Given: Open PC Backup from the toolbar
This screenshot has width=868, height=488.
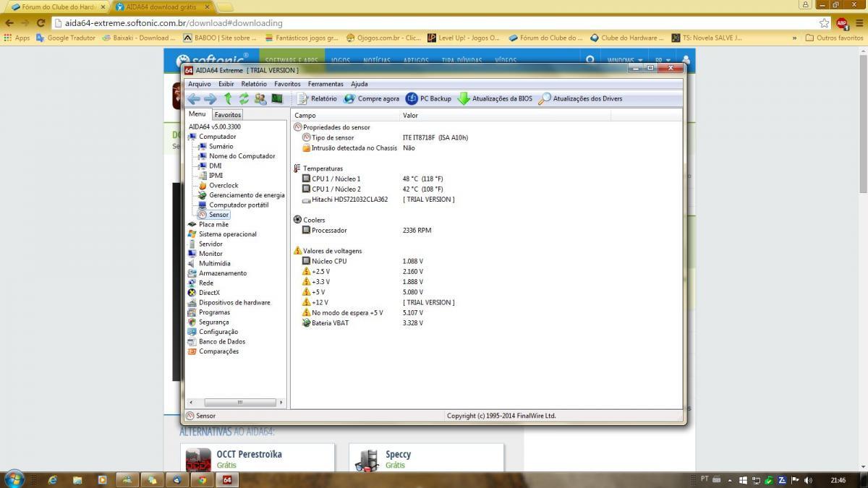Looking at the screenshot, I should click(x=428, y=99).
